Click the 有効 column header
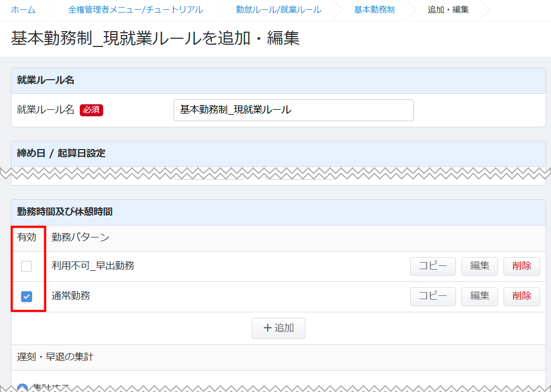The width and height of the screenshot is (551, 392). (26, 237)
